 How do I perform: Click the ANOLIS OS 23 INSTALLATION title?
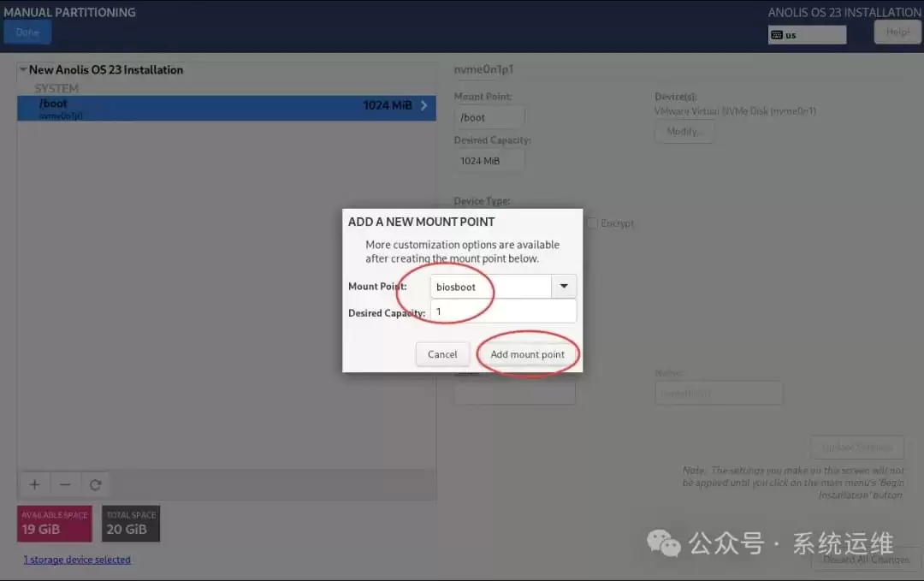coord(844,12)
